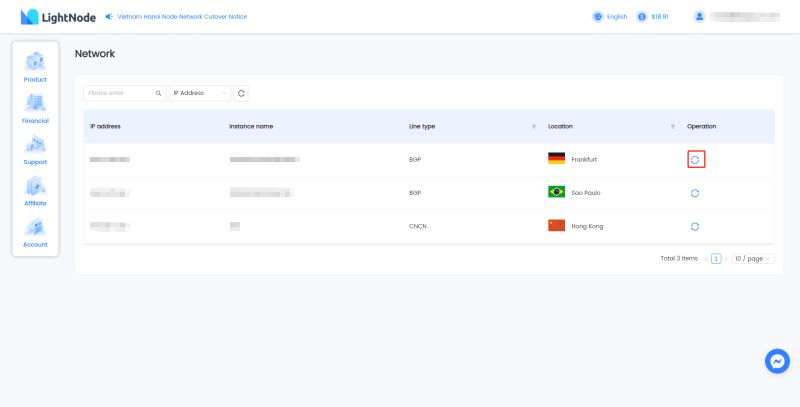Click BGP in the Sao Paulo row
The width and height of the screenshot is (800, 407).
tap(415, 193)
